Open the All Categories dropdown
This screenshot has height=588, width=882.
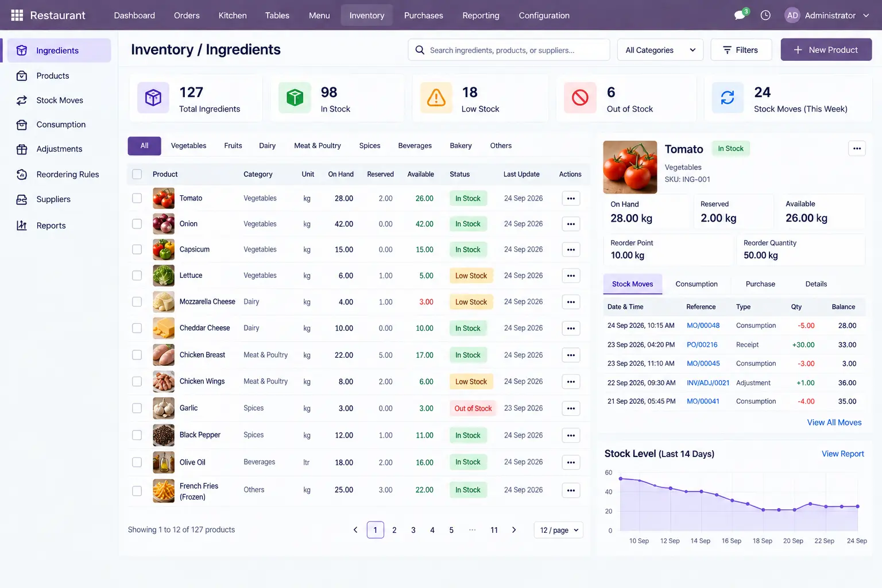coord(660,50)
